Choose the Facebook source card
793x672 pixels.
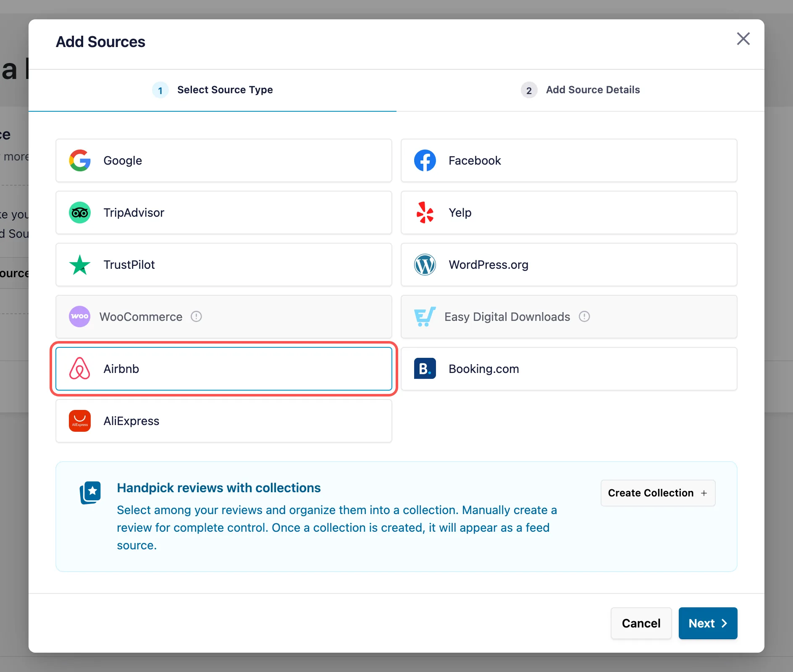coord(569,160)
